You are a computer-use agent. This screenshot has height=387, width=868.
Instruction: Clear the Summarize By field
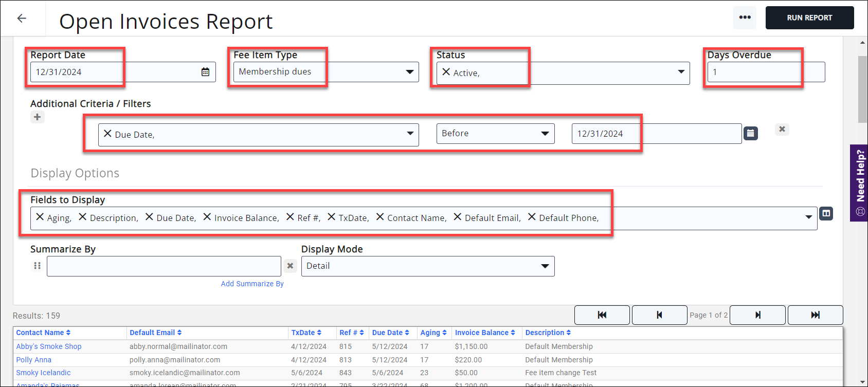291,266
